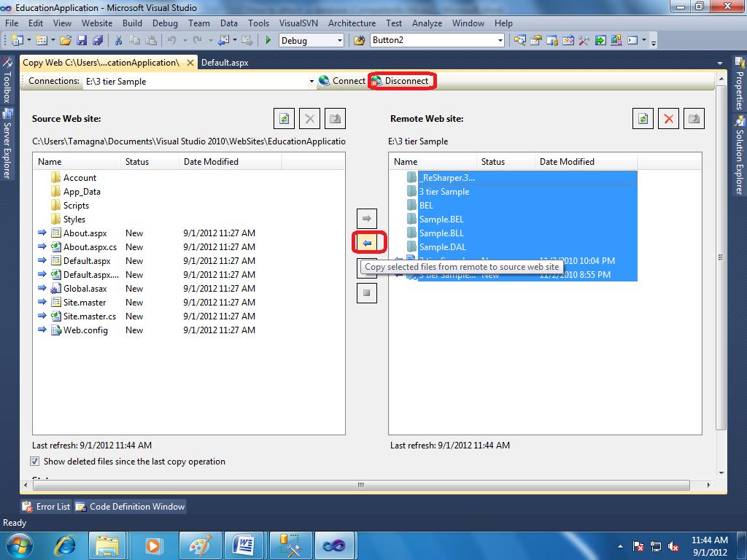Copy selected files from remote to source

pyautogui.click(x=367, y=241)
